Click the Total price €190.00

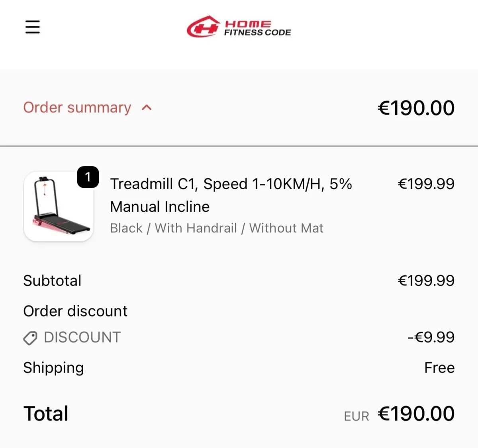click(x=416, y=413)
